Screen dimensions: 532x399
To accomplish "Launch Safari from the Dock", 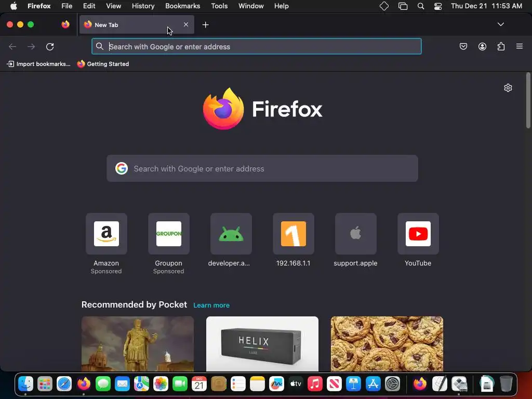I will pos(64,384).
